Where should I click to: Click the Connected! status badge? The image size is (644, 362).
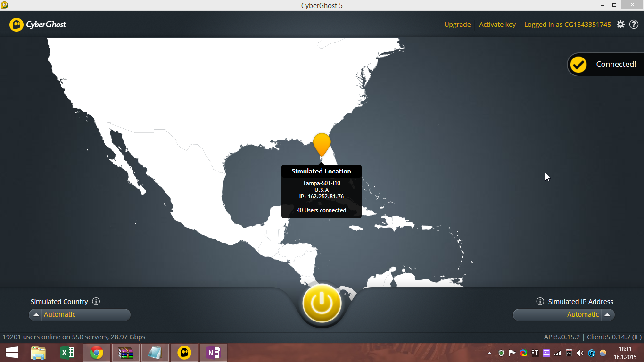pos(606,65)
